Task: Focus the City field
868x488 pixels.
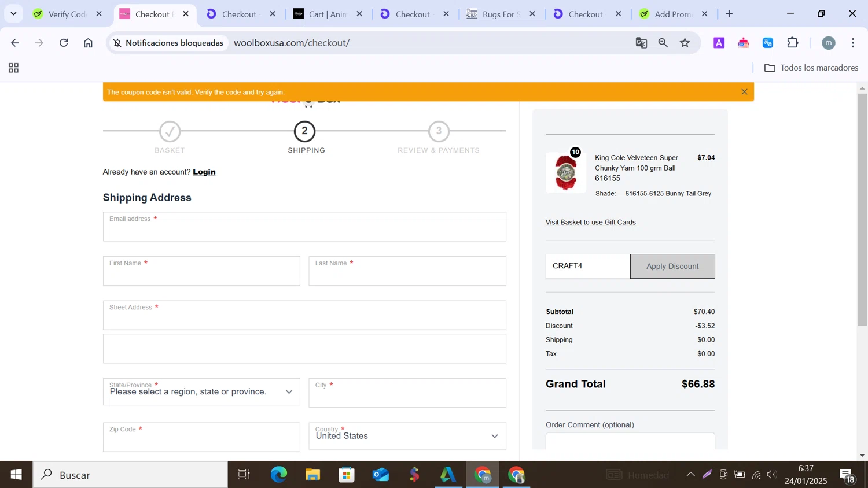Action: [x=407, y=393]
